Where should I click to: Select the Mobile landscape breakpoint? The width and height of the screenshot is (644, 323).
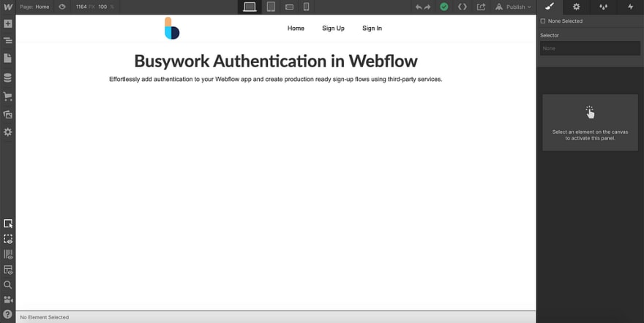coord(289,7)
